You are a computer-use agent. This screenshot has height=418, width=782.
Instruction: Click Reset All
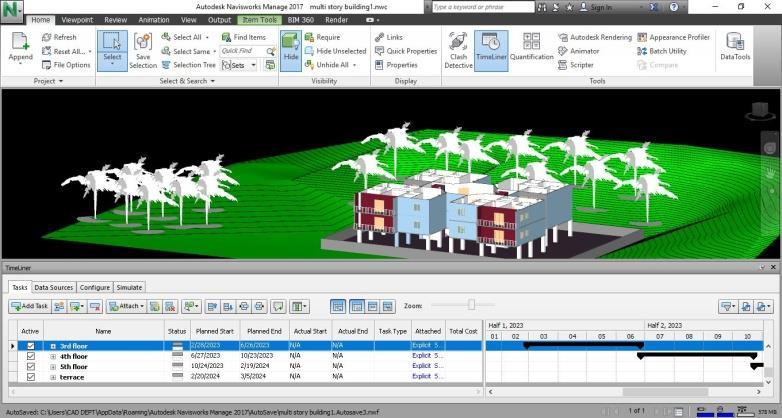click(67, 51)
